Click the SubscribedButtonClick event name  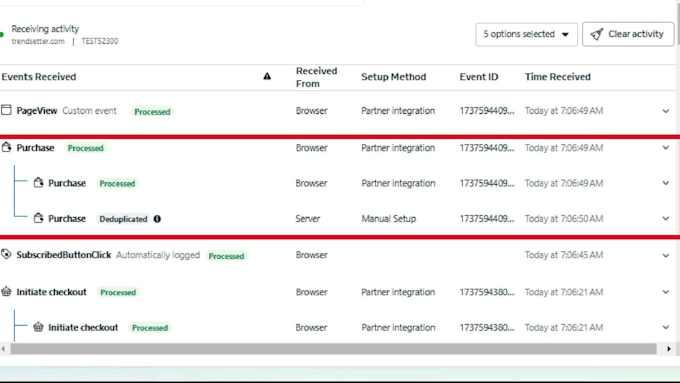click(x=64, y=255)
